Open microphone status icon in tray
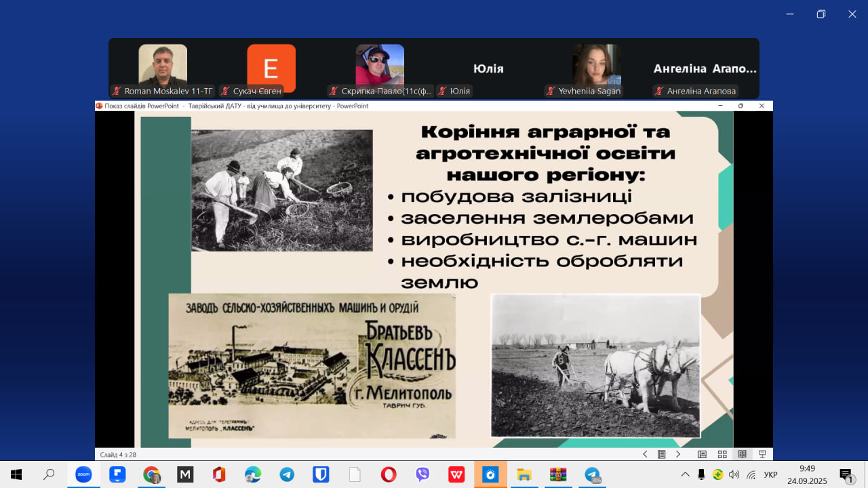 (701, 474)
